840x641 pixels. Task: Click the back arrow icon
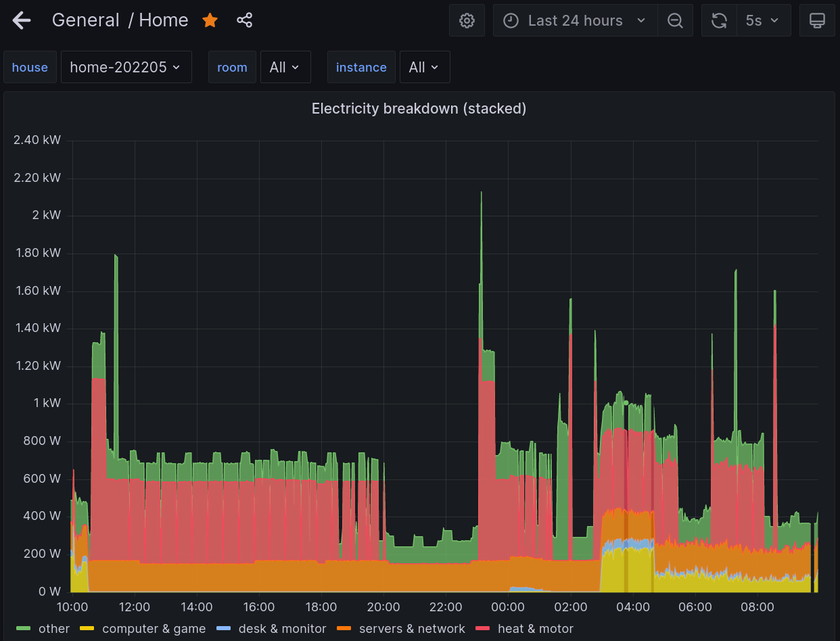[x=22, y=20]
